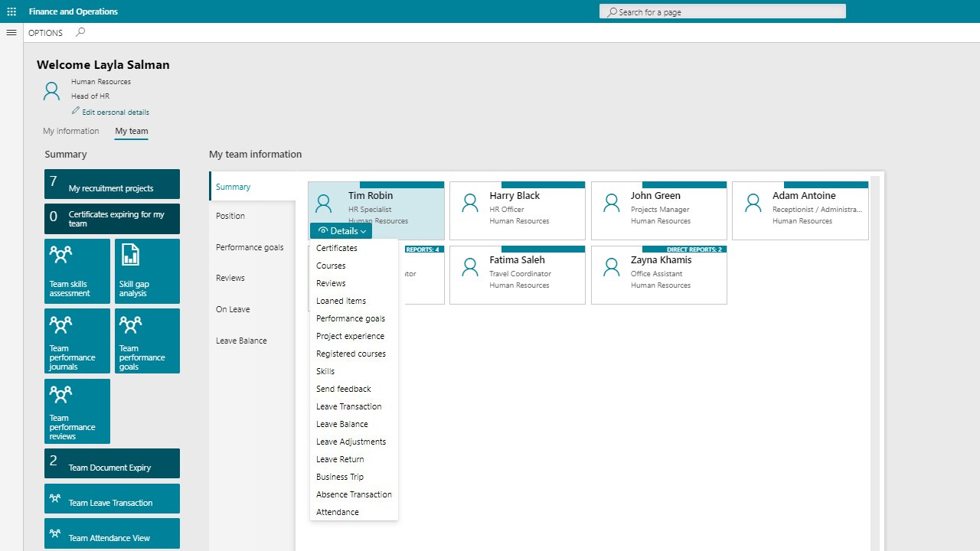Select the John Green name text

pos(655,196)
